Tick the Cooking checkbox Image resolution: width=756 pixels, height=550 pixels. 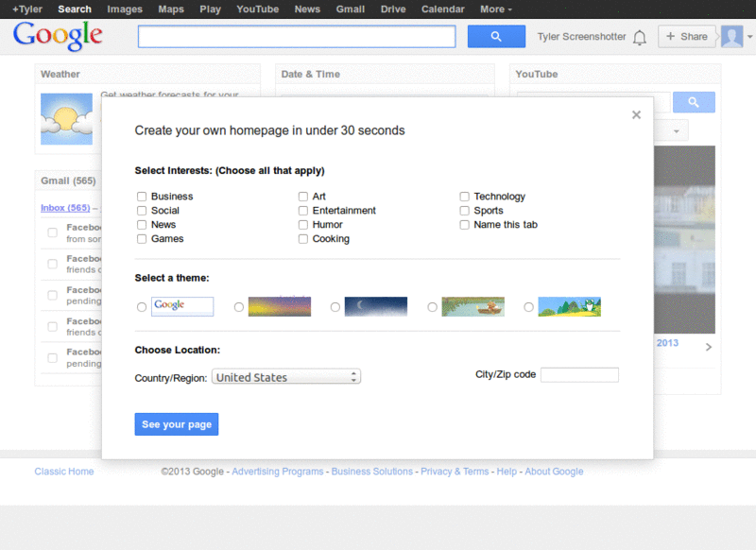(302, 238)
